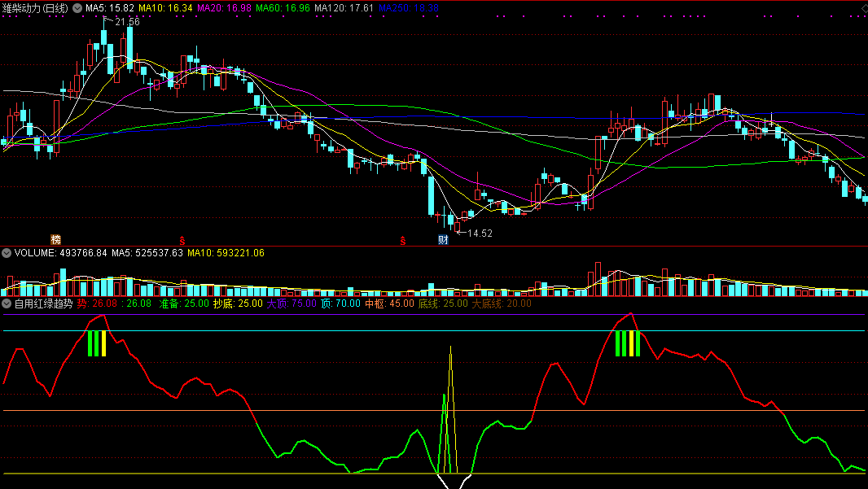The height and width of the screenshot is (489, 868).
Task: Click the 大底线: 20.00 label
Action: (x=502, y=303)
